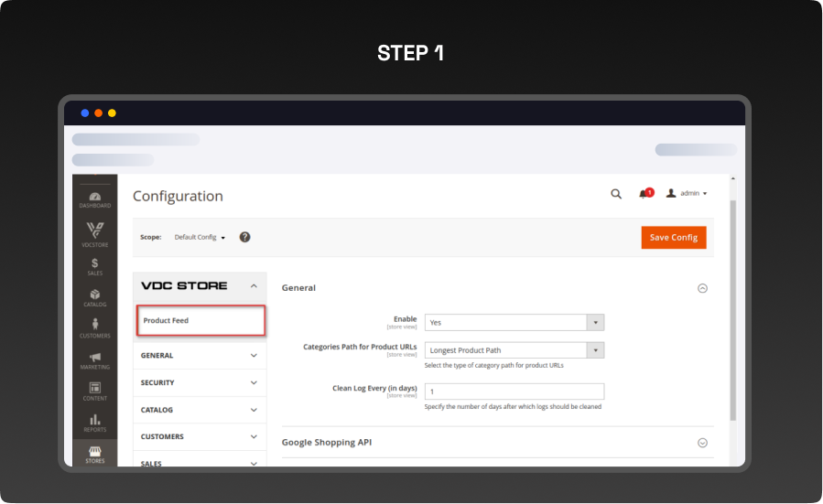Click the scope help question mark
The width and height of the screenshot is (823, 504).
pyautogui.click(x=245, y=237)
